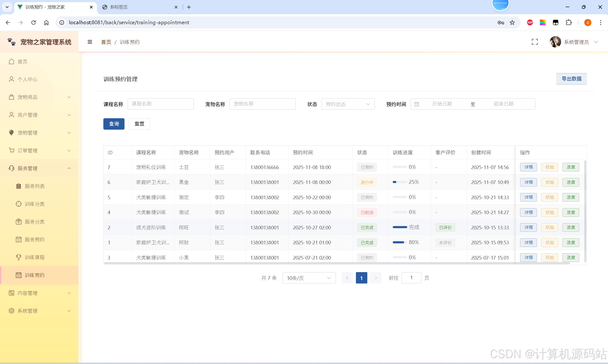
Task: Click the 25% progress bar for 黑金
Action: click(400, 182)
